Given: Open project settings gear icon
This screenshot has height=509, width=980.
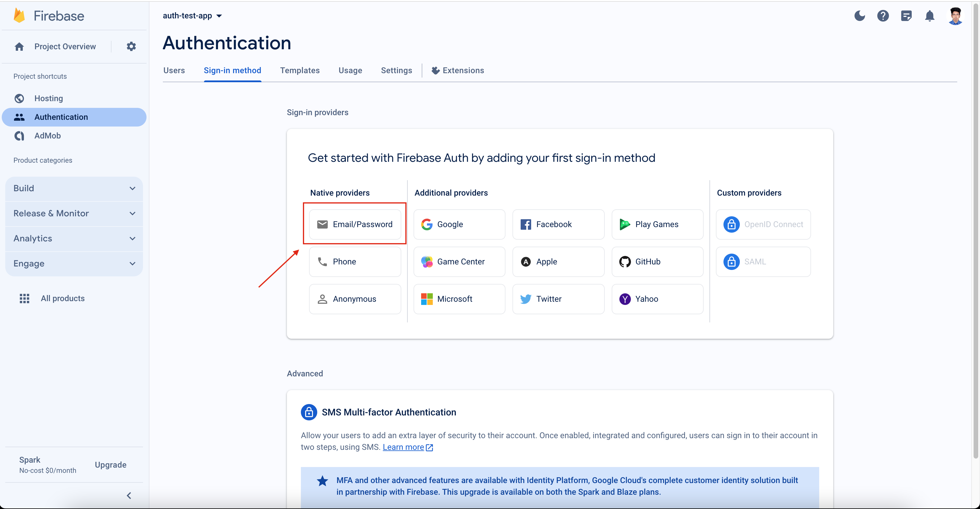Looking at the screenshot, I should (131, 46).
